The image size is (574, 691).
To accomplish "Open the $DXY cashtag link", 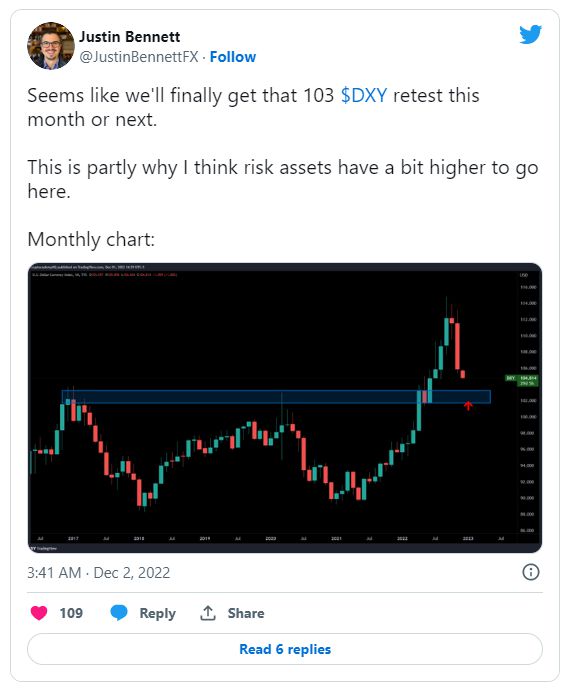I will [x=364, y=95].
